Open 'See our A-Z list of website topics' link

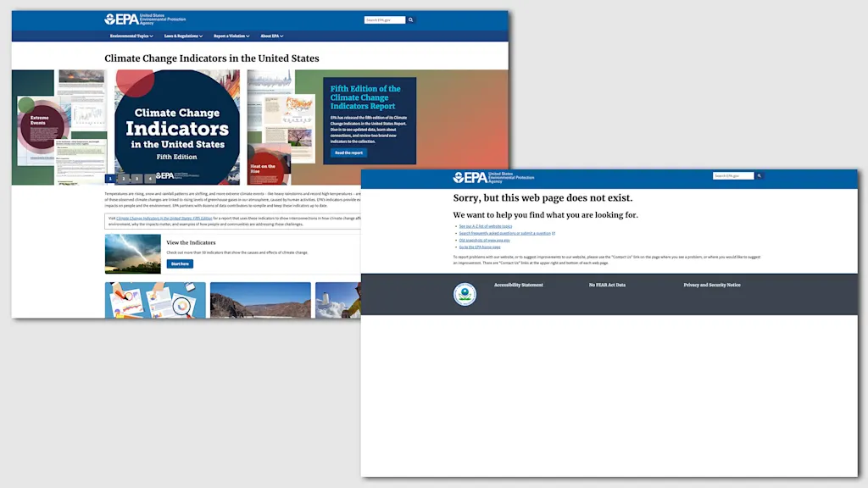pos(485,226)
